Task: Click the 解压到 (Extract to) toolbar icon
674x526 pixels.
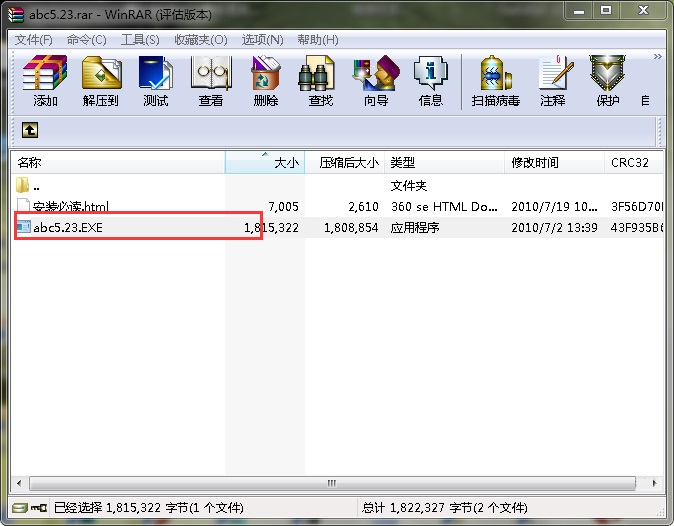Action: coord(101,80)
